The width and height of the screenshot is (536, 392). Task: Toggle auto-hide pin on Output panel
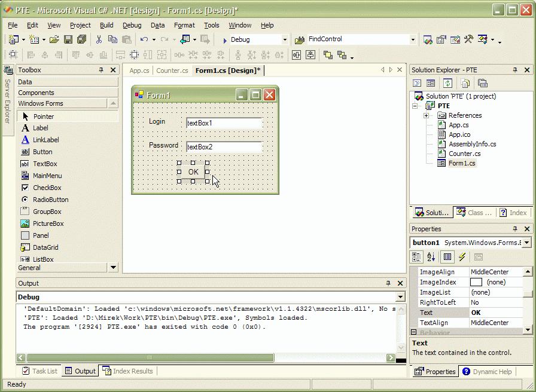click(x=388, y=283)
